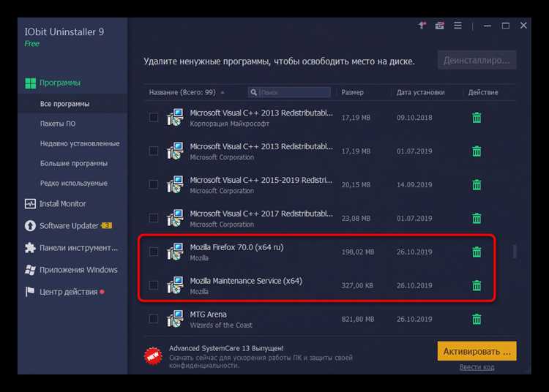This screenshot has width=549, height=392.
Task: Click Wizards of the Coast publisher text
Action: tap(221, 325)
